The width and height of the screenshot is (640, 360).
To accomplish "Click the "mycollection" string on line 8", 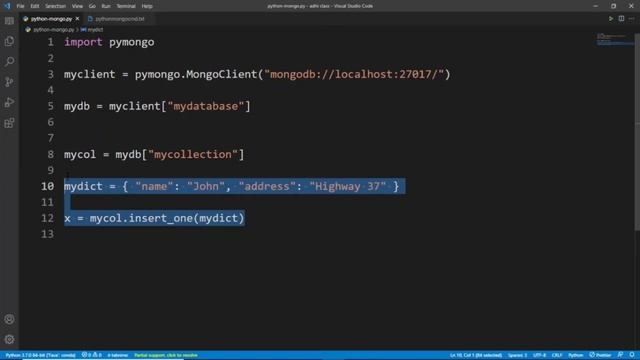I will pos(193,154).
